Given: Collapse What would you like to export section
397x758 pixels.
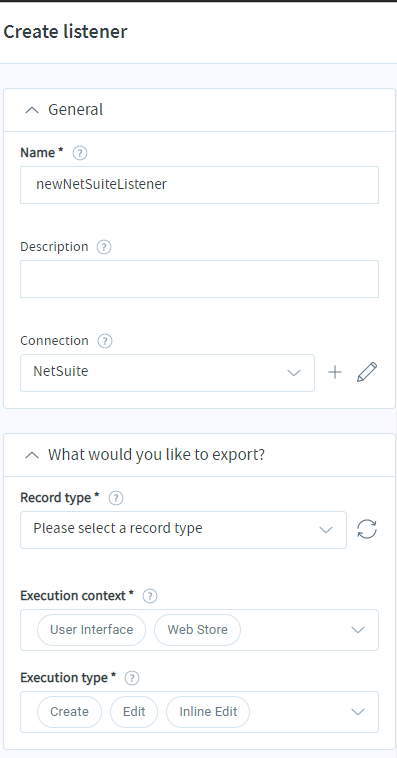Looking at the screenshot, I should coord(32,455).
